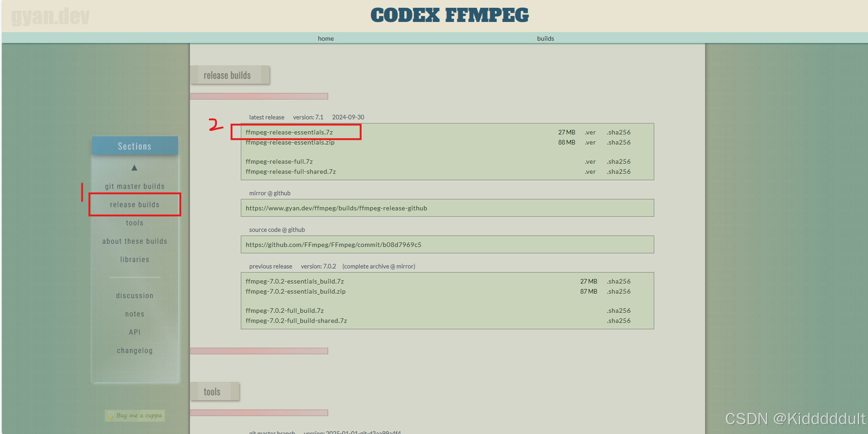Open the builds navigation tab
Viewport: 868px width, 434px height.
coord(545,38)
